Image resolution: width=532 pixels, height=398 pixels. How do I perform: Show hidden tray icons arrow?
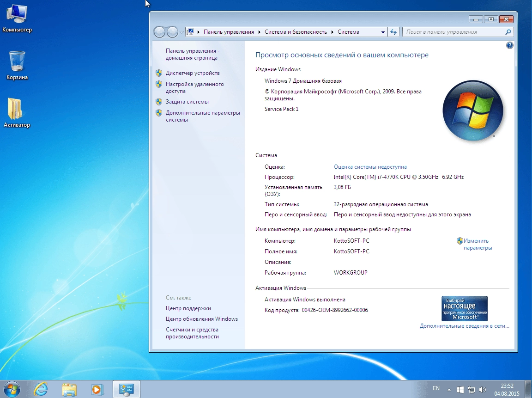point(449,390)
